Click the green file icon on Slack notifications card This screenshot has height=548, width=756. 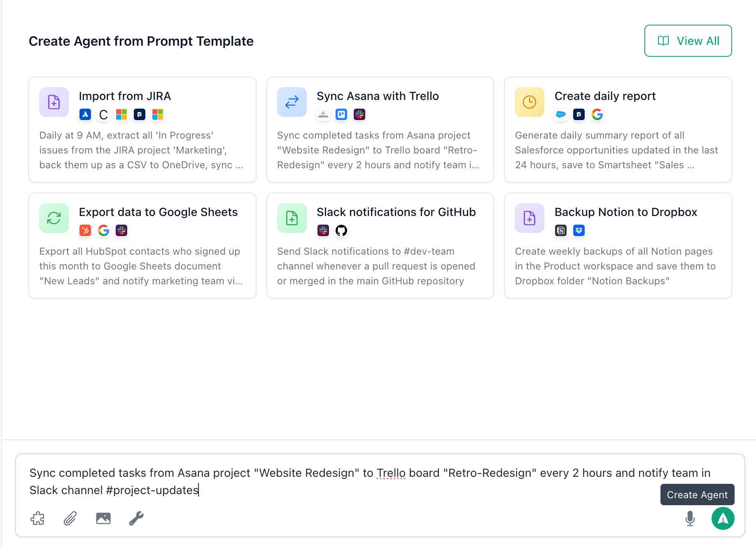click(292, 218)
